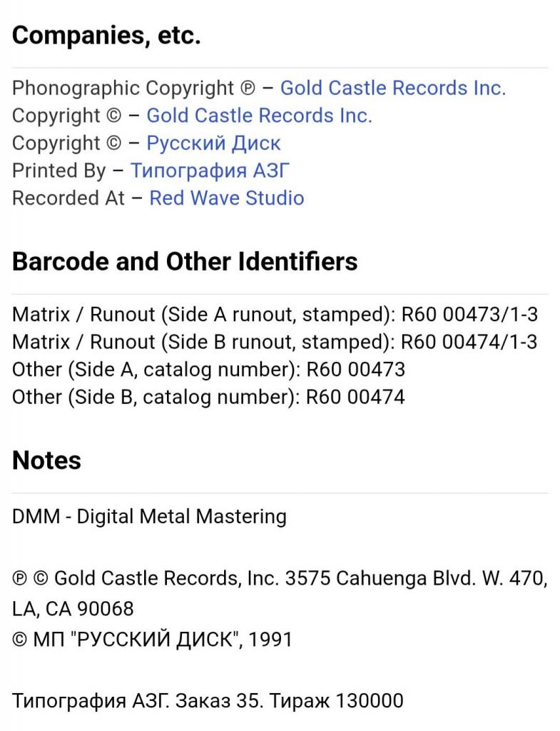This screenshot has height=731, width=560.
Task: Click the "LA, CA 90068" text line
Action: coord(73,609)
